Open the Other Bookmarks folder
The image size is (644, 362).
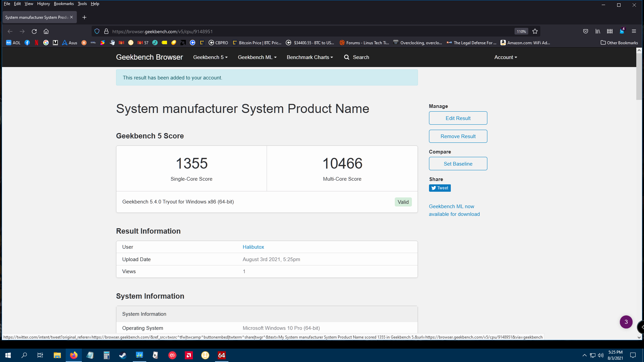point(619,43)
